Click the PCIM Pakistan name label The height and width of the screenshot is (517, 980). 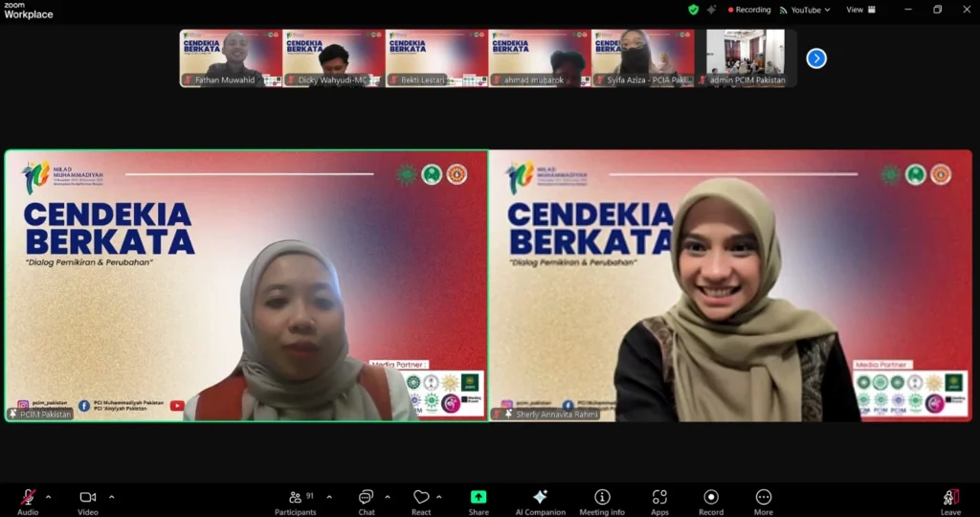[40, 414]
